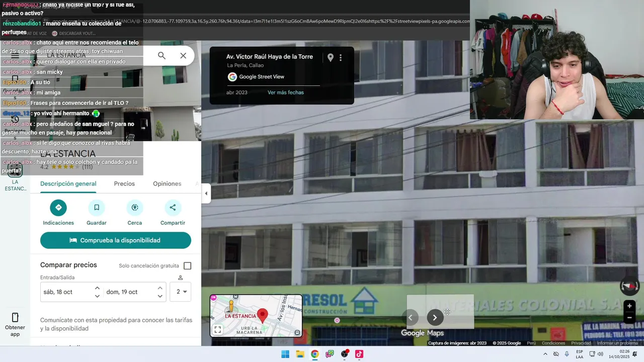Zoom out with the Street View minus button
Image resolution: width=644 pixels, height=362 pixels.
tap(629, 317)
